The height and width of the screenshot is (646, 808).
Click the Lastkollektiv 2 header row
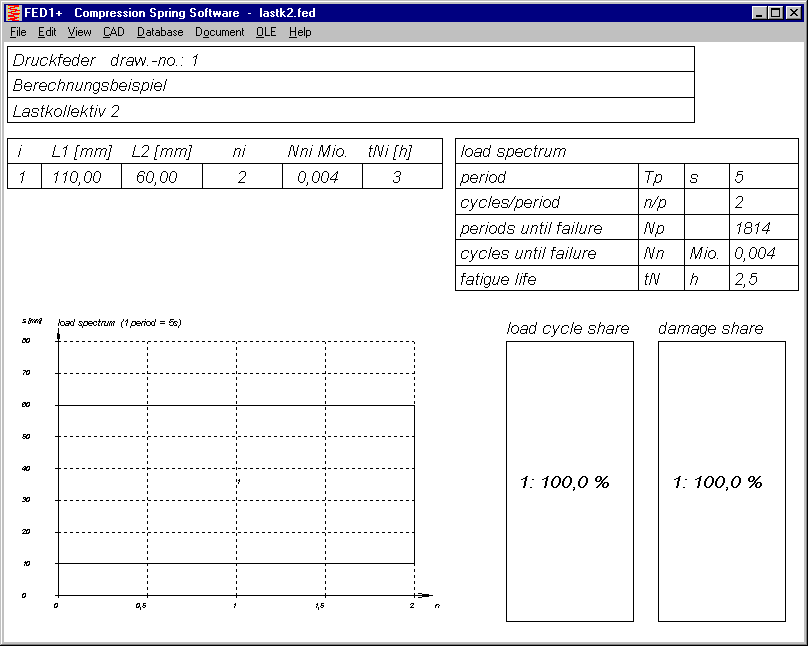[350, 111]
